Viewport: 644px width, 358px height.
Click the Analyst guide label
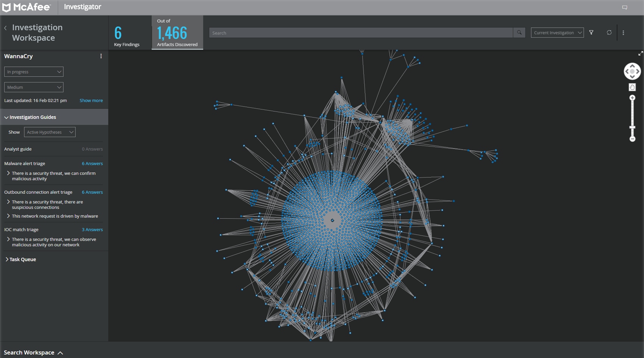18,149
